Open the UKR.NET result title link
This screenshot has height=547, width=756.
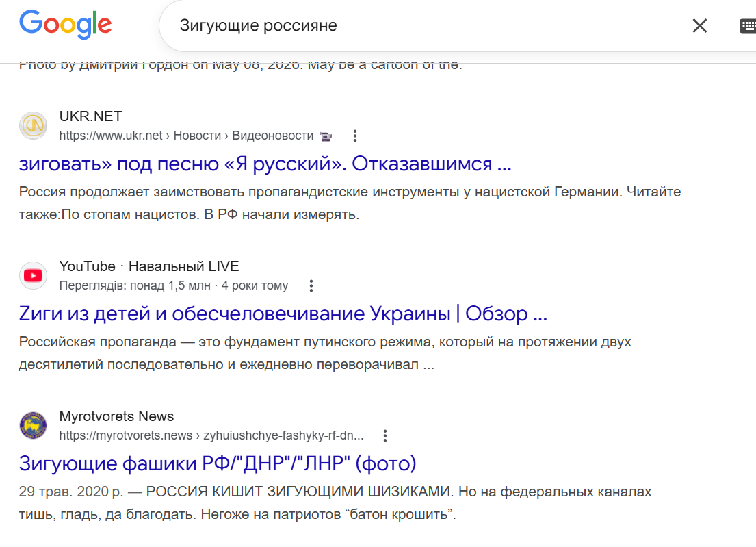[x=265, y=164]
